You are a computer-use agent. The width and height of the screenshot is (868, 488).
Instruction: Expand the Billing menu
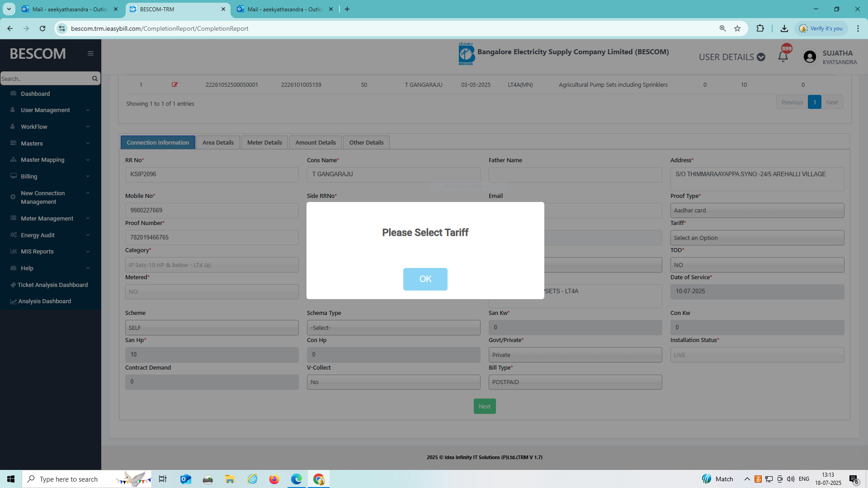50,176
